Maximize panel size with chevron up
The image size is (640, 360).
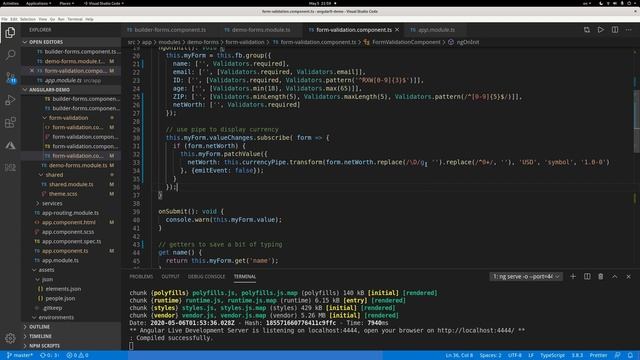(x=614, y=276)
